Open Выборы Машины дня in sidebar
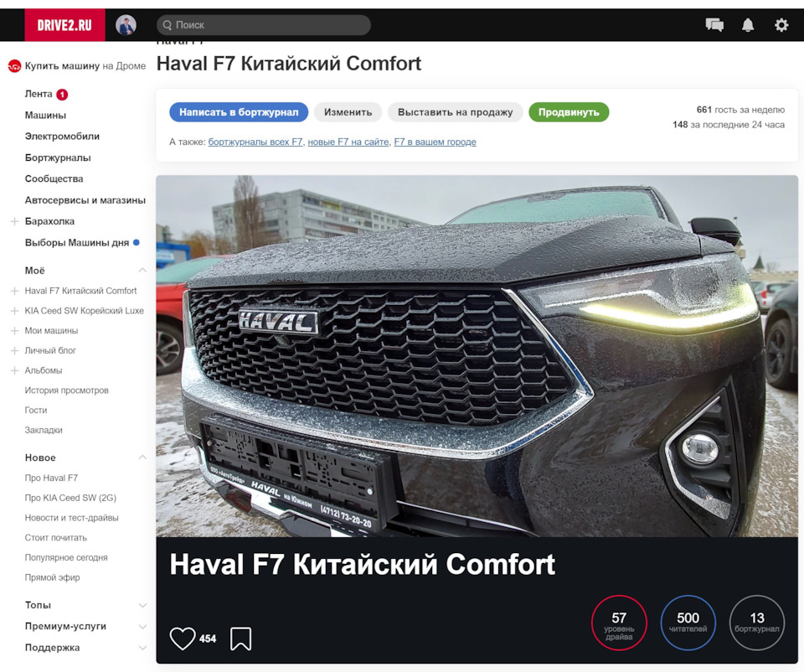 click(x=77, y=243)
